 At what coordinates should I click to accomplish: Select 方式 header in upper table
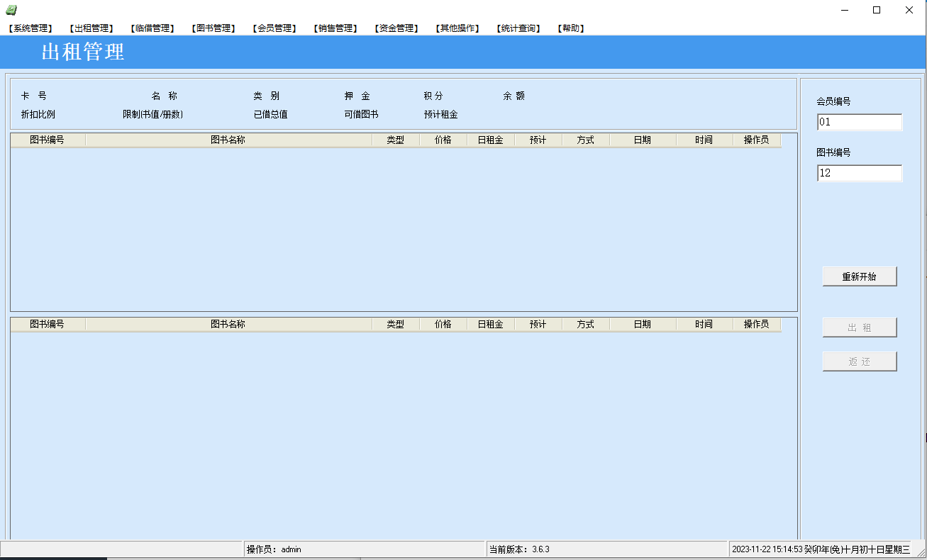click(586, 140)
